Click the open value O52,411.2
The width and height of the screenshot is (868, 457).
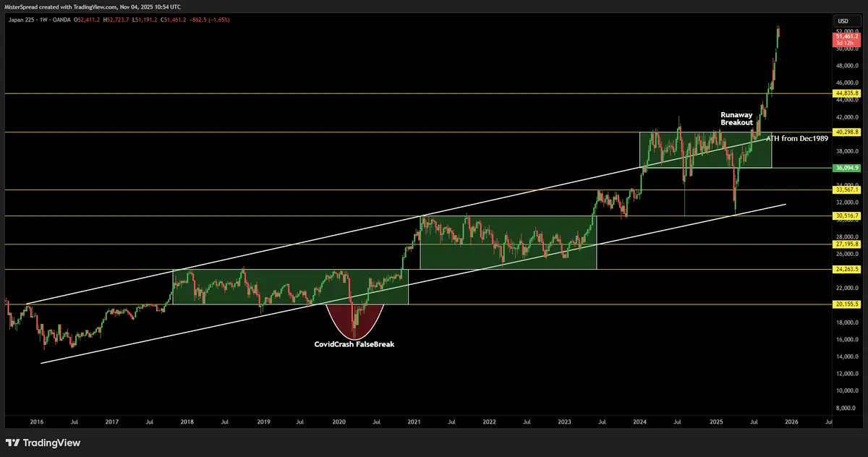point(88,20)
